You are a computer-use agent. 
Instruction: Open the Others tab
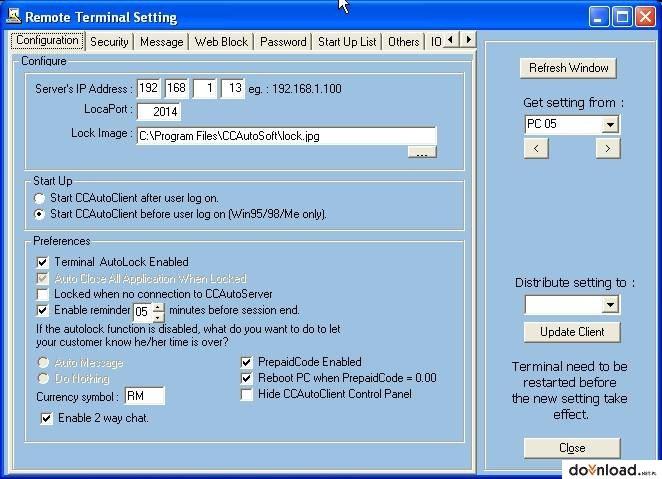404,42
